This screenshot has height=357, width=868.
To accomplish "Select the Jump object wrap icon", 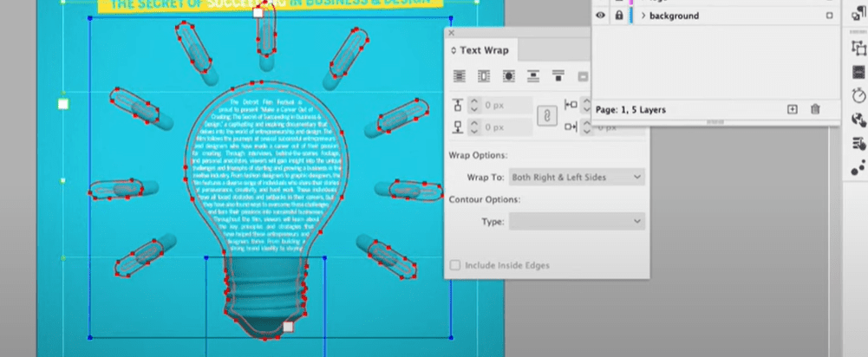I will pyautogui.click(x=533, y=76).
